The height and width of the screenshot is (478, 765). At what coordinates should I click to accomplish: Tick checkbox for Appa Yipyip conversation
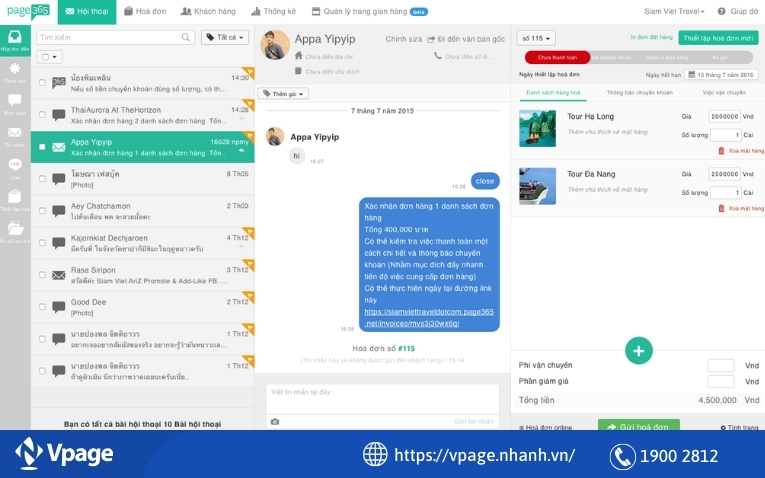42,147
